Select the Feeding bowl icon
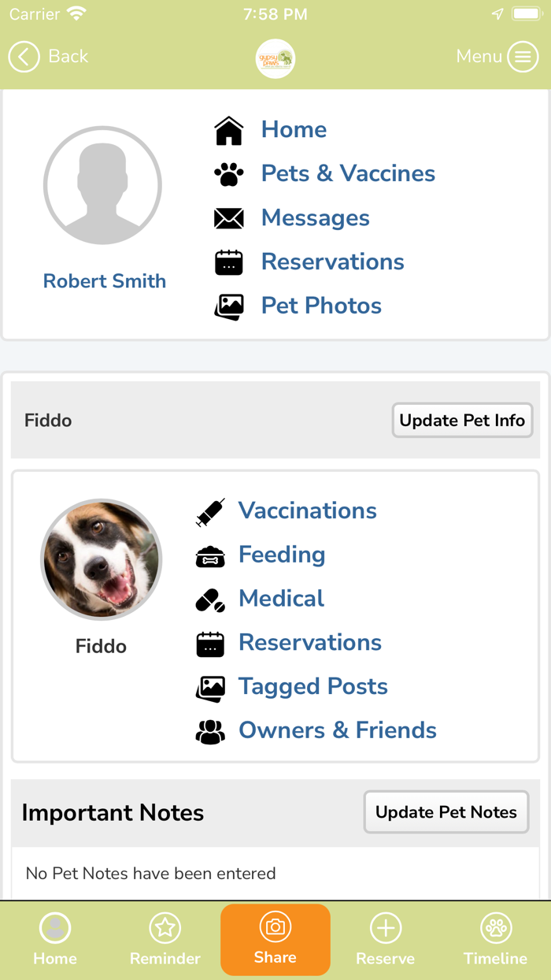551x980 pixels. click(x=209, y=555)
